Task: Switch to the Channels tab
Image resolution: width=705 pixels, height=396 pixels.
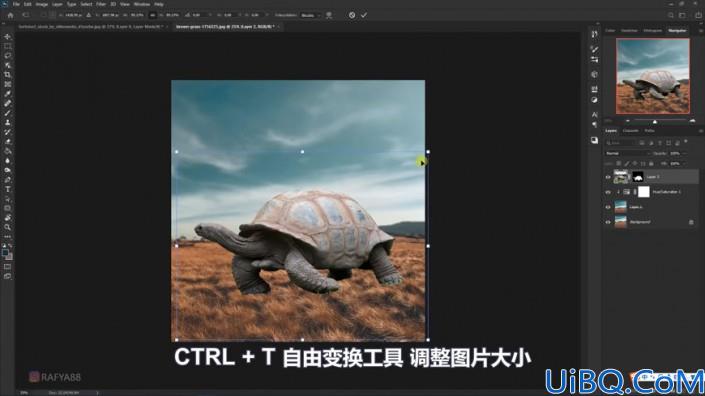Action: 630,131
